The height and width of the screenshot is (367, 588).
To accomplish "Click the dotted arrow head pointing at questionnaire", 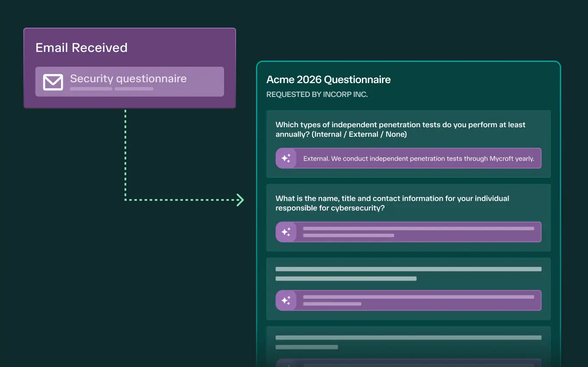I will 240,200.
